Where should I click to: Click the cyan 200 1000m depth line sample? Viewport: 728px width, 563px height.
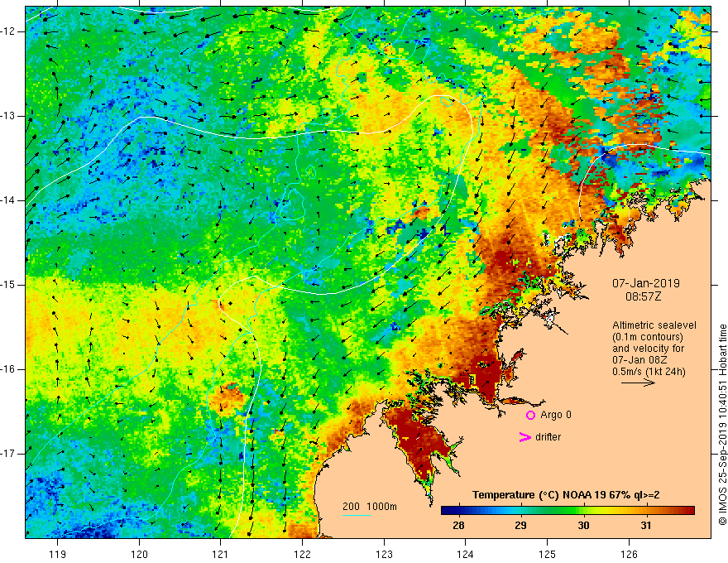(x=356, y=515)
